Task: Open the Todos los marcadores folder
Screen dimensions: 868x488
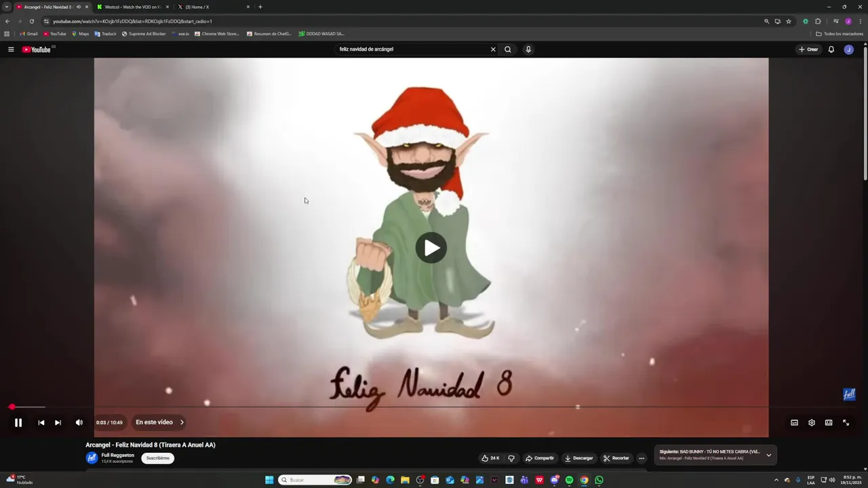Action: tap(840, 34)
